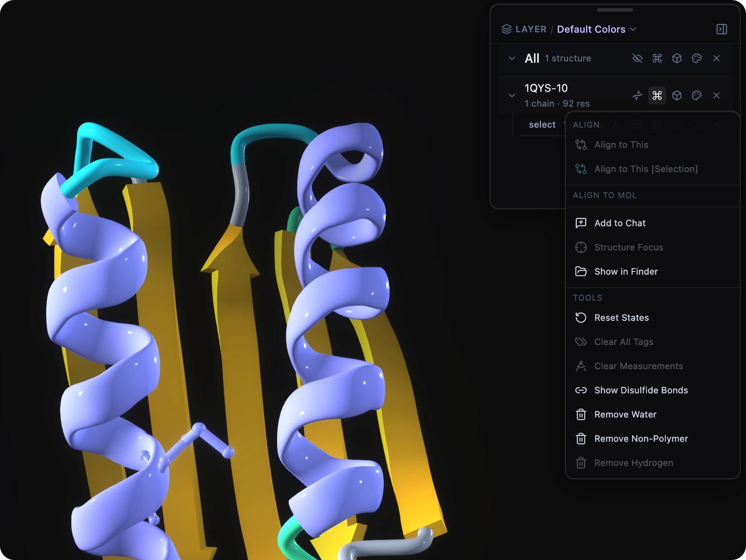Close the 1QYS-10 structure entry
The image size is (746, 560).
tap(716, 95)
